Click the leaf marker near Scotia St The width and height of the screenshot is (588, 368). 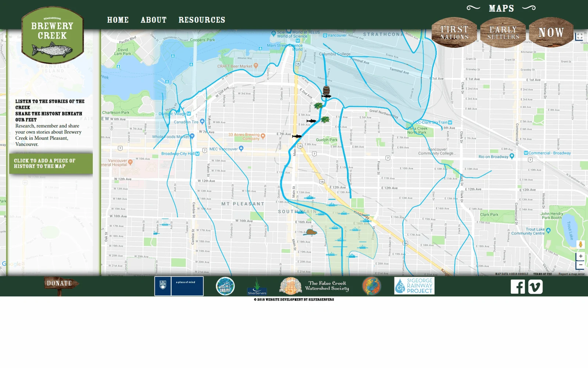[x=318, y=106]
